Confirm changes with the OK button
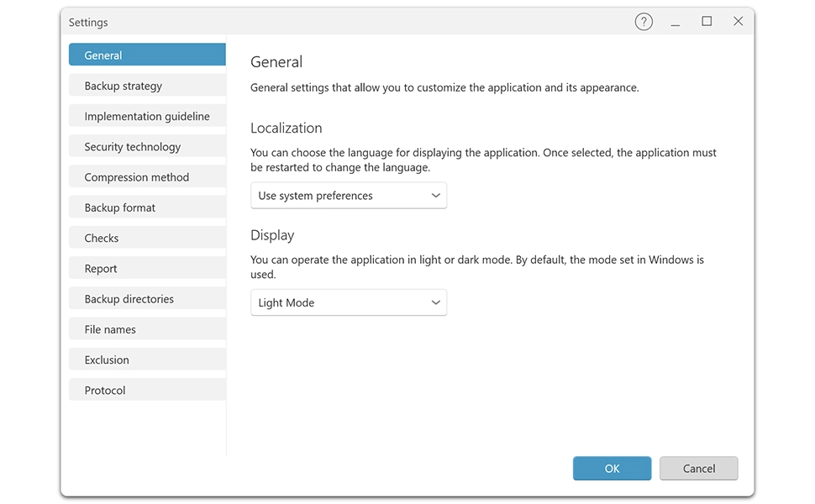The width and height of the screenshot is (815, 504). [612, 468]
